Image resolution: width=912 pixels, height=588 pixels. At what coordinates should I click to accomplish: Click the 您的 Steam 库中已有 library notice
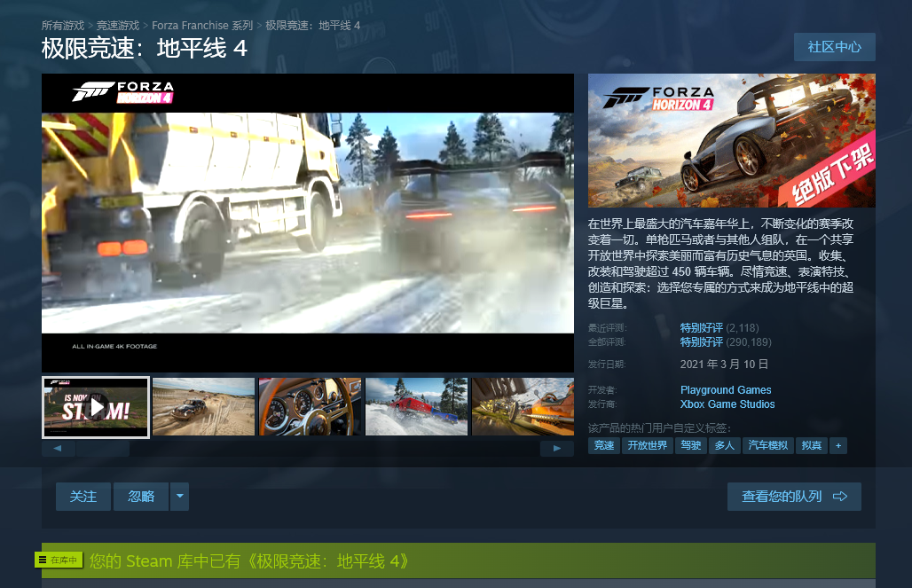249,561
